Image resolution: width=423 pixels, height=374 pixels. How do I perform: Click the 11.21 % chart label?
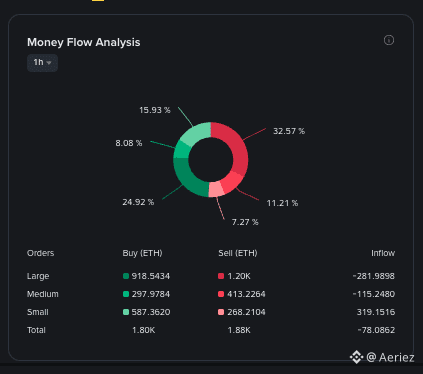click(282, 203)
